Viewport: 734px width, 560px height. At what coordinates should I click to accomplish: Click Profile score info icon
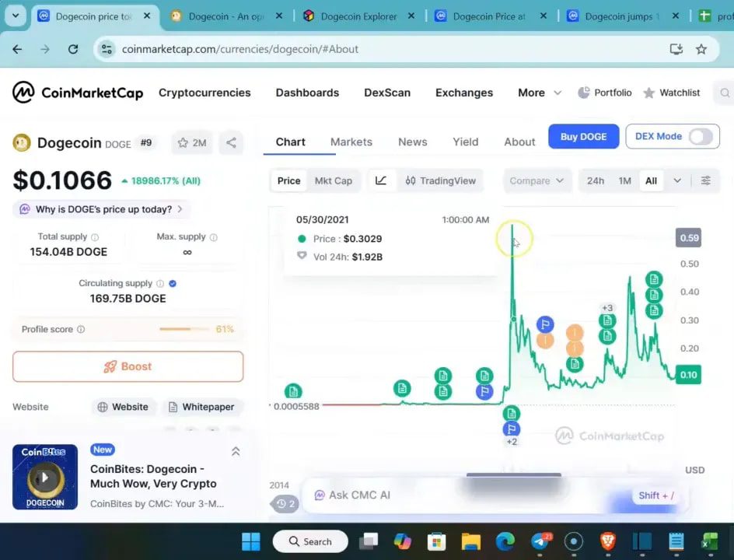81,329
